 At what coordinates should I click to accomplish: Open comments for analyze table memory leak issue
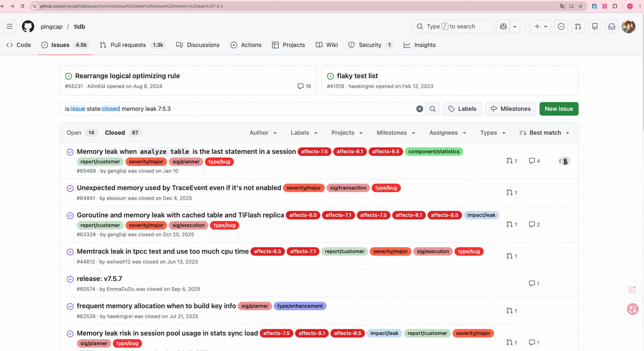point(534,161)
